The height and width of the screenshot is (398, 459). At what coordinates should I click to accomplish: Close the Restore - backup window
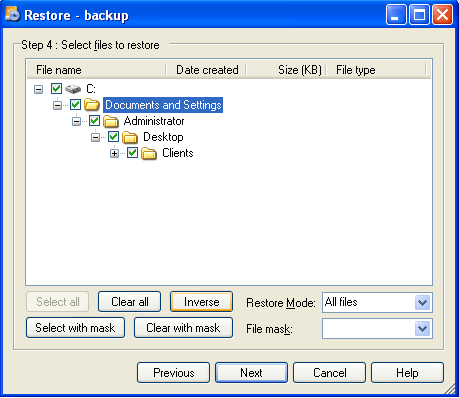click(442, 15)
